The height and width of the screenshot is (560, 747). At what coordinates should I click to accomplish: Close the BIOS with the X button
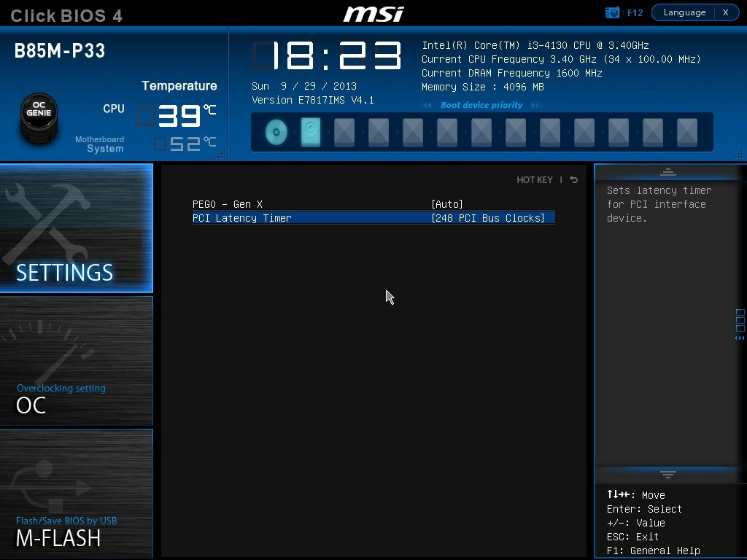[x=726, y=12]
